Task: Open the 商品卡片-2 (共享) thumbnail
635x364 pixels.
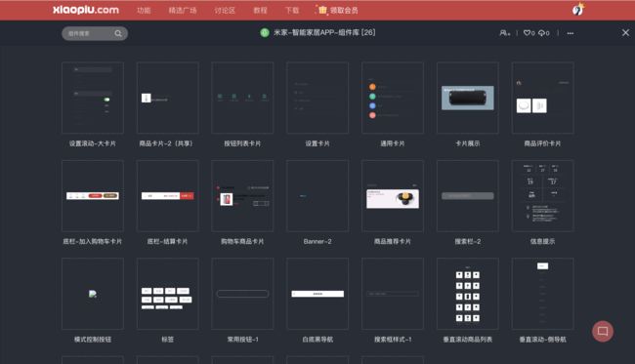Action: tap(168, 98)
